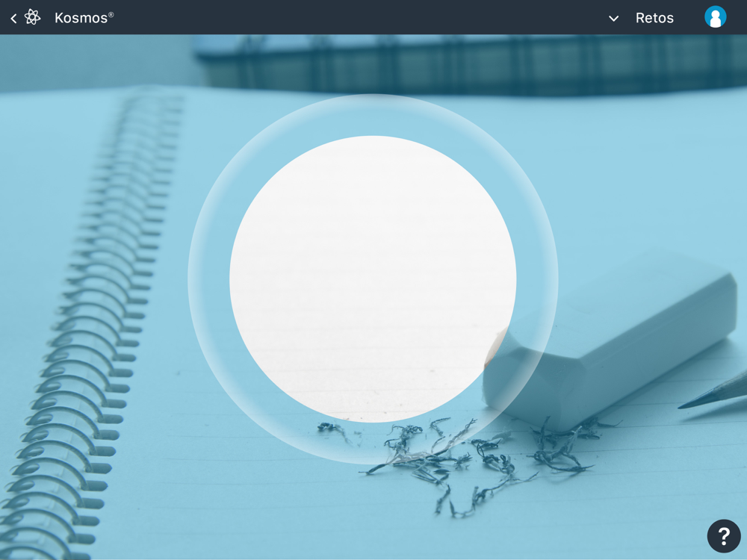The height and width of the screenshot is (560, 747).
Task: Tap the large white center circle
Action: (x=373, y=279)
